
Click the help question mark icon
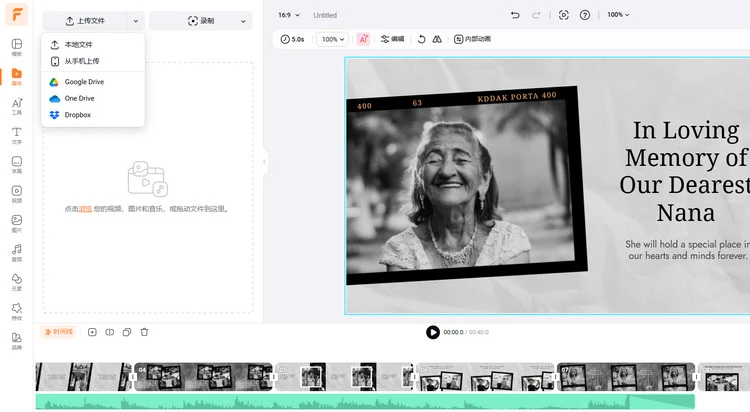[585, 15]
